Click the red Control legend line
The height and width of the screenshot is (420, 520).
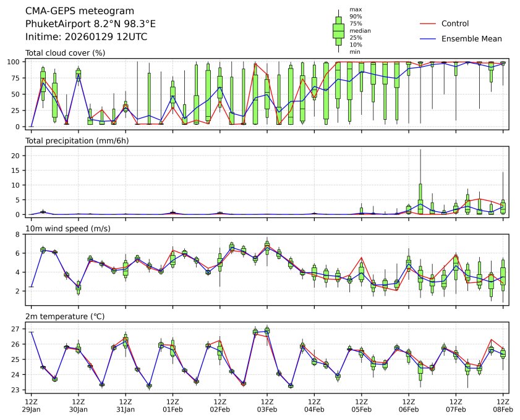point(428,23)
